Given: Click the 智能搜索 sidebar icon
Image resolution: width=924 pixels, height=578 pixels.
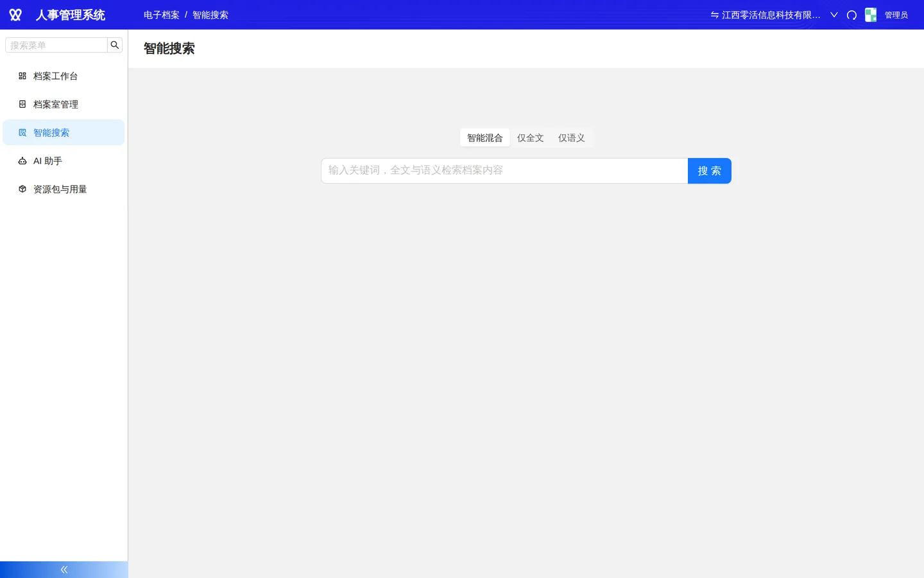Looking at the screenshot, I should [x=22, y=132].
